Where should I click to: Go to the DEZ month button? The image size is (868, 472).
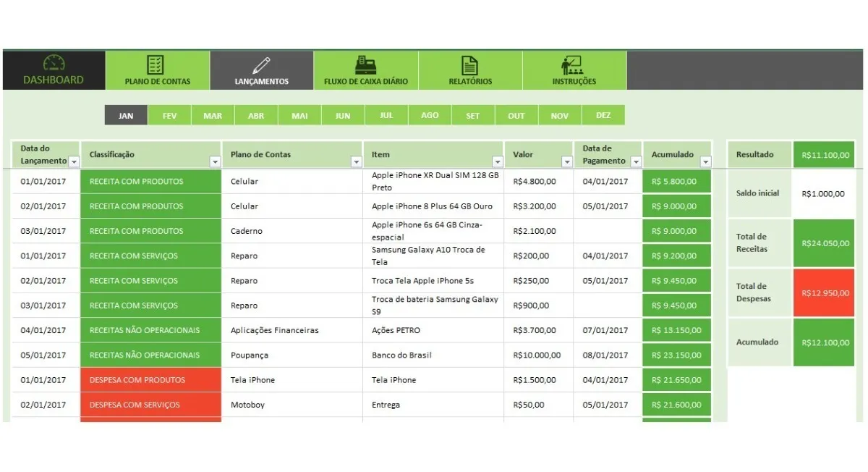coord(603,116)
